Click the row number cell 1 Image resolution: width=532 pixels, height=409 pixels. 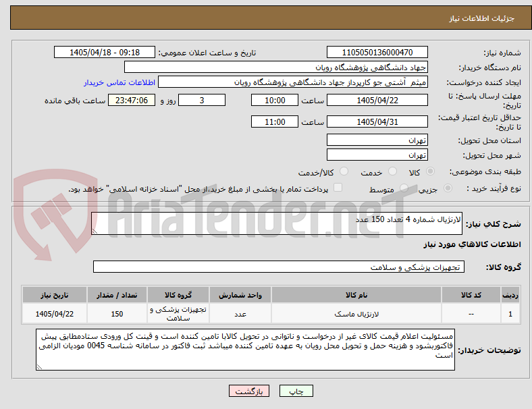[510, 314]
